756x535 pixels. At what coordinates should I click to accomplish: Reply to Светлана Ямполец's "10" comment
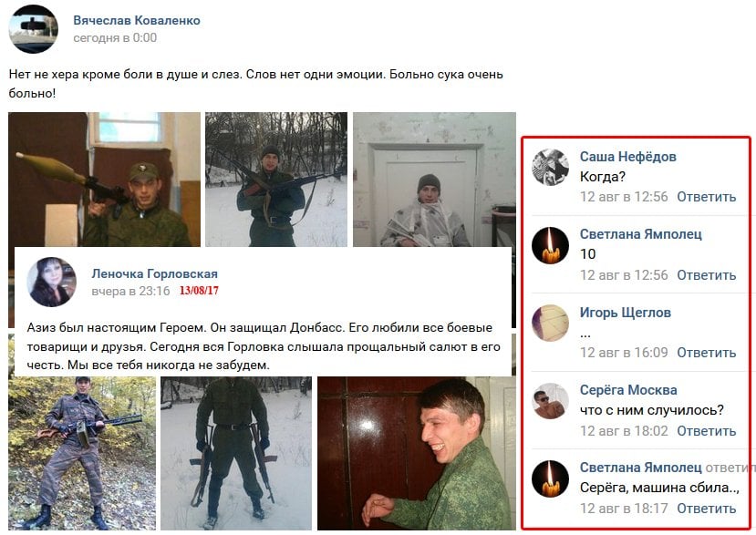click(707, 274)
